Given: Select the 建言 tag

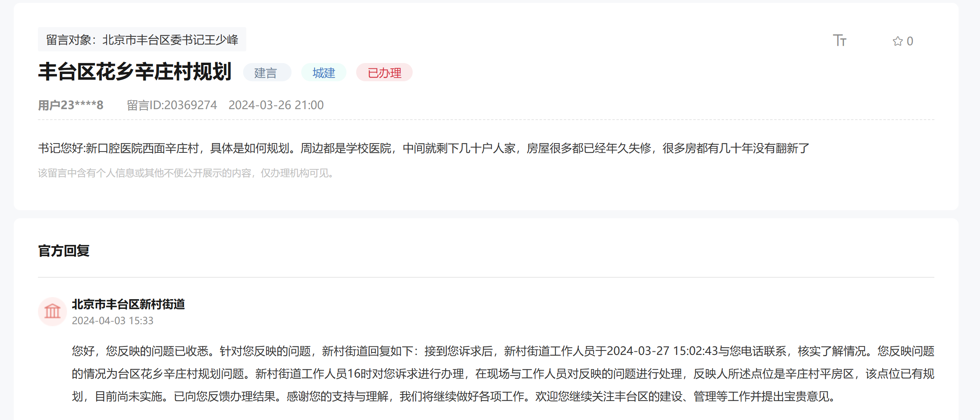Looking at the screenshot, I should pyautogui.click(x=266, y=73).
